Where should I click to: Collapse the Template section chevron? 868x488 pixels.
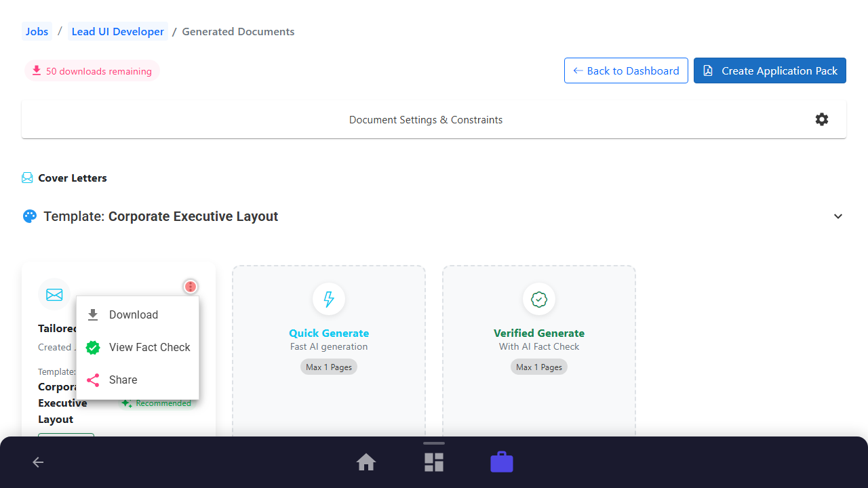(x=838, y=216)
